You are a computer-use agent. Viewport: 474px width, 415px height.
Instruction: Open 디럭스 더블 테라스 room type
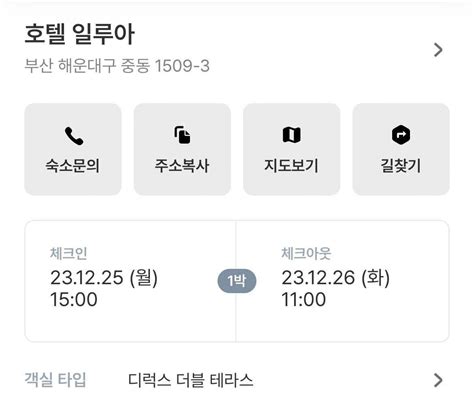[x=191, y=380]
